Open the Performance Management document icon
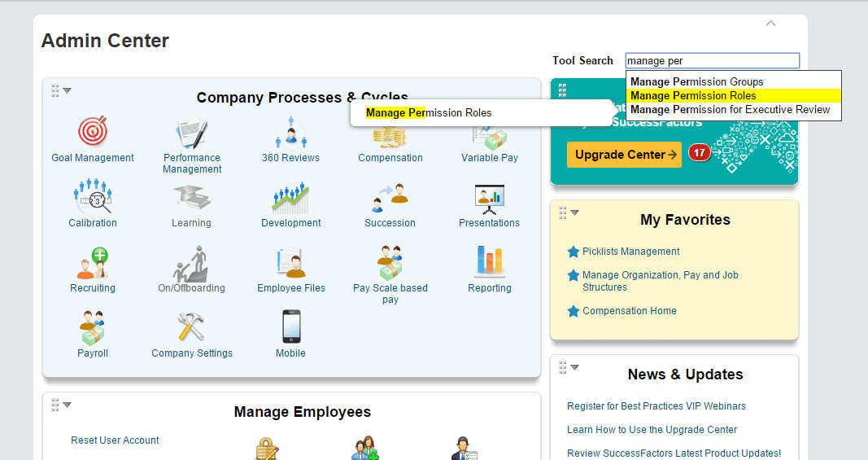The height and width of the screenshot is (460, 868). tap(191, 133)
